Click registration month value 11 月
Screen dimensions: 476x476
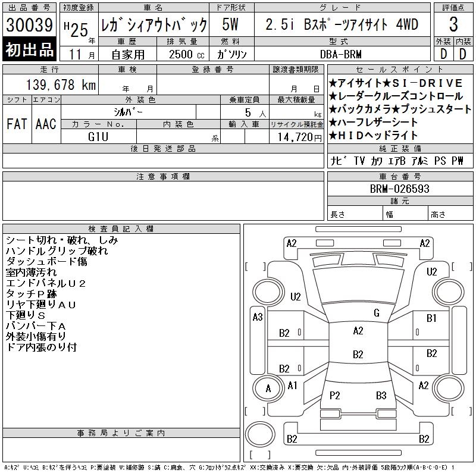pos(81,55)
